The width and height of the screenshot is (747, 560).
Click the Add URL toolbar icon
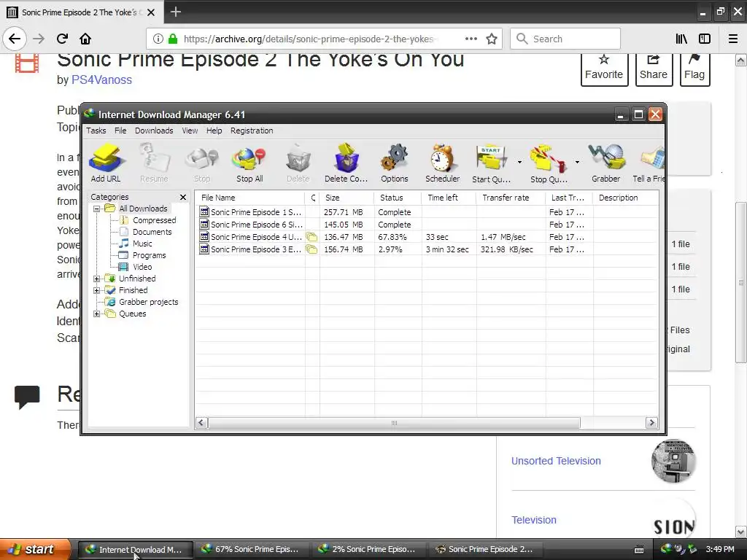[x=106, y=163]
